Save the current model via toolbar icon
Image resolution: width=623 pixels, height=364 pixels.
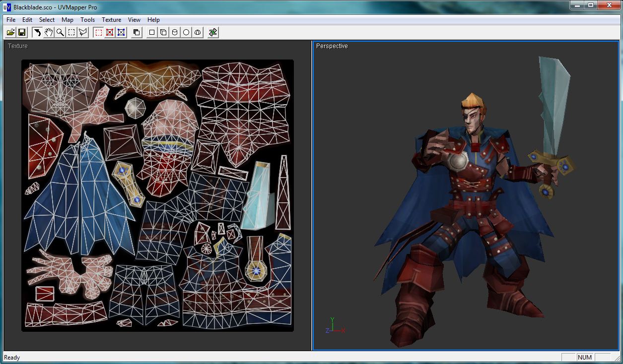tap(22, 32)
